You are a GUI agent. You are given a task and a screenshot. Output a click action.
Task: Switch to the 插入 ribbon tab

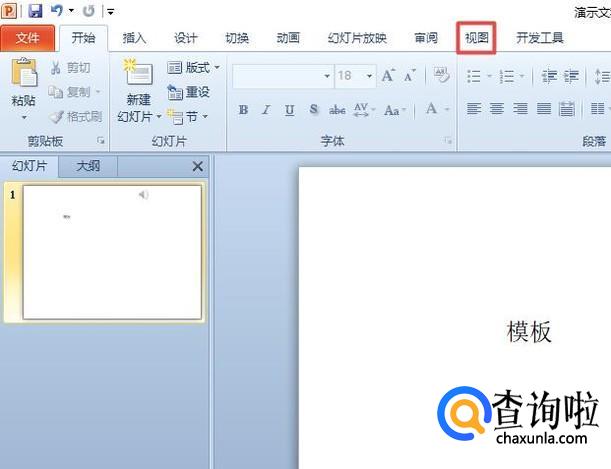click(x=134, y=38)
